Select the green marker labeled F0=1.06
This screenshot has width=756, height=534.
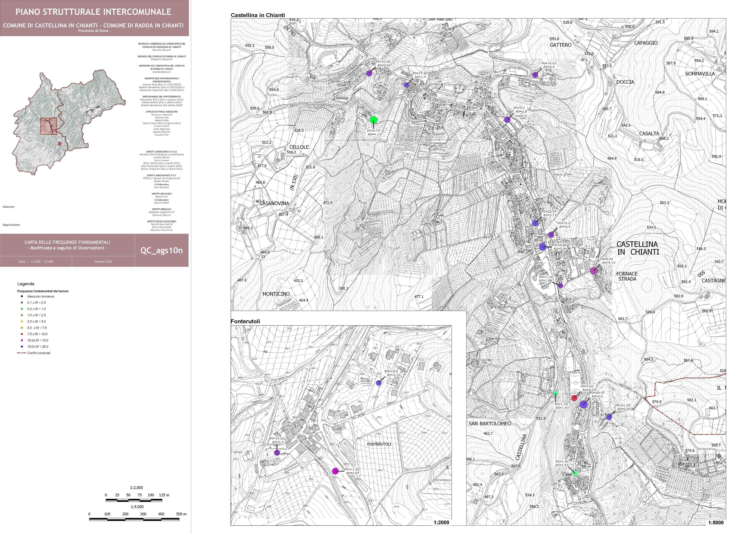pos(575,473)
